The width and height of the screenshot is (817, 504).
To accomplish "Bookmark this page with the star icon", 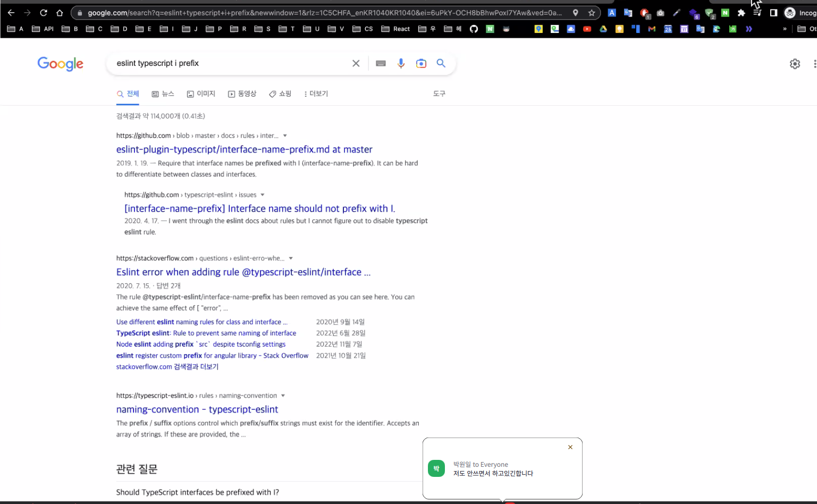I will tap(592, 13).
